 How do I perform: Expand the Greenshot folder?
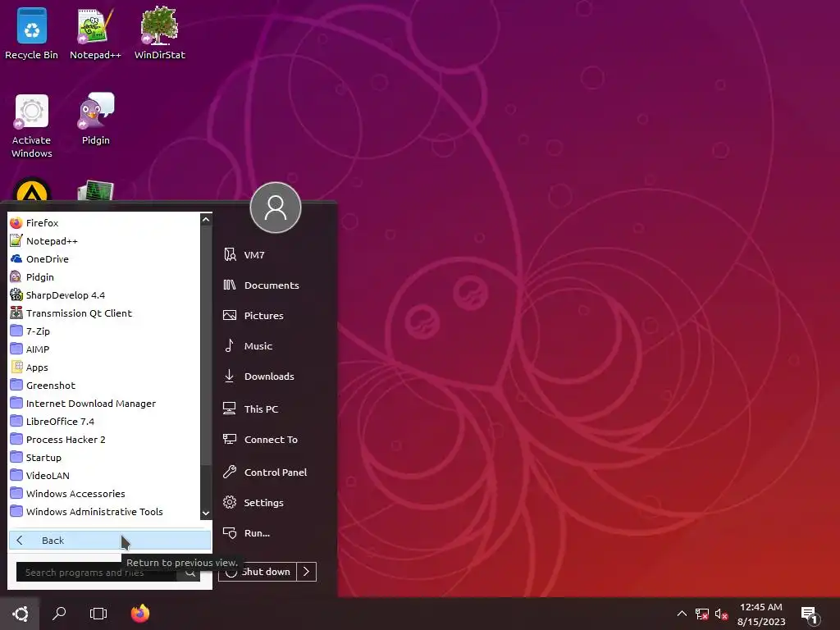(104, 386)
